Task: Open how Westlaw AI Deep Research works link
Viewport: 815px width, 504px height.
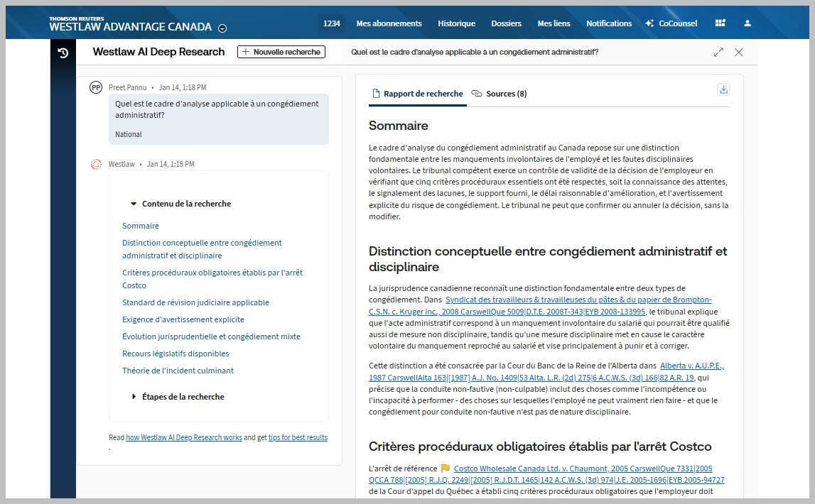Action: click(184, 437)
